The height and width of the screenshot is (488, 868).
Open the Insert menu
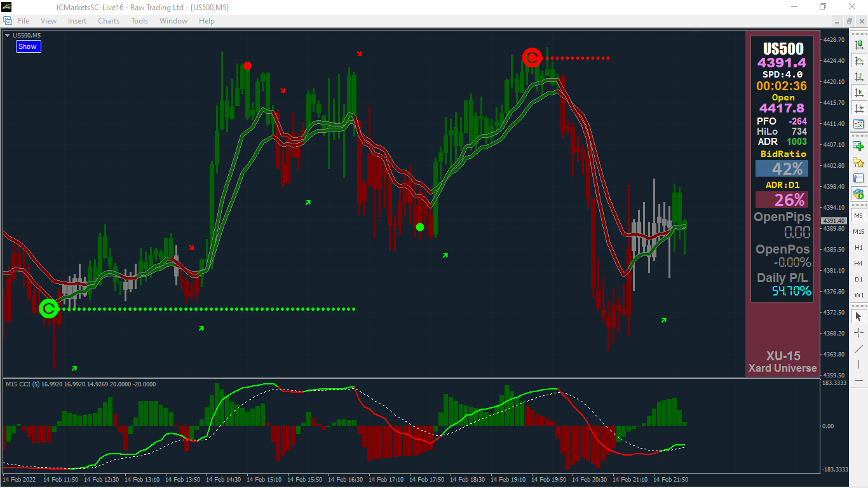click(x=78, y=21)
